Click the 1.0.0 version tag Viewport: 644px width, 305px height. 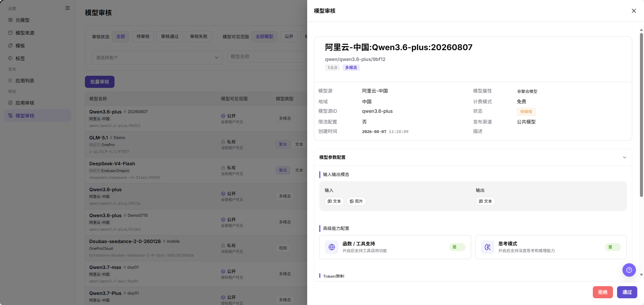point(332,68)
